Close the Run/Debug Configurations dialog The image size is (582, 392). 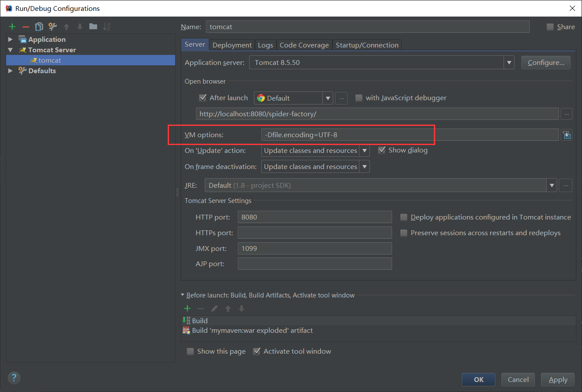(572, 8)
